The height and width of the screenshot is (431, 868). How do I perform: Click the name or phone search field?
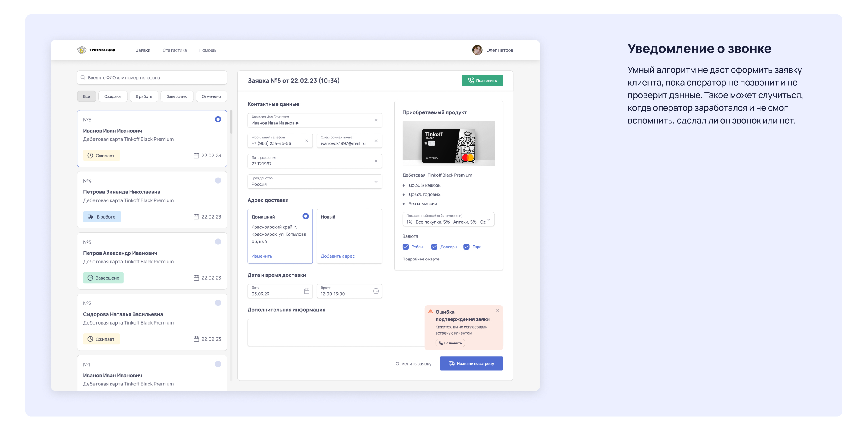152,77
